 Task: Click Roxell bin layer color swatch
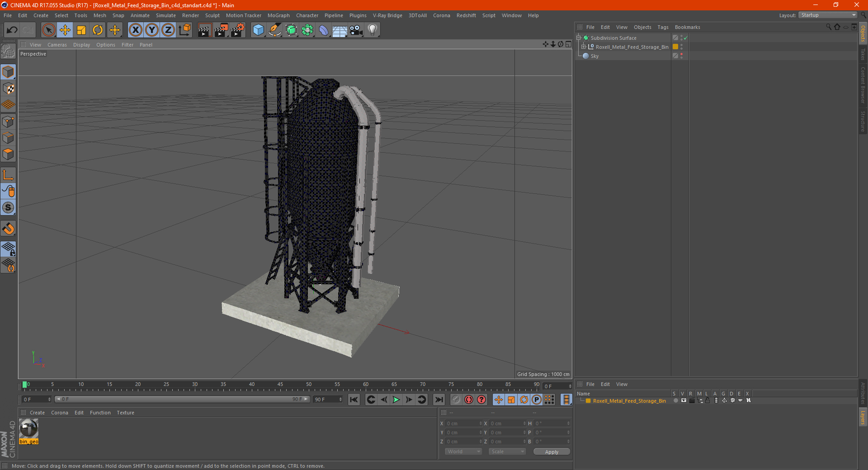click(x=675, y=47)
